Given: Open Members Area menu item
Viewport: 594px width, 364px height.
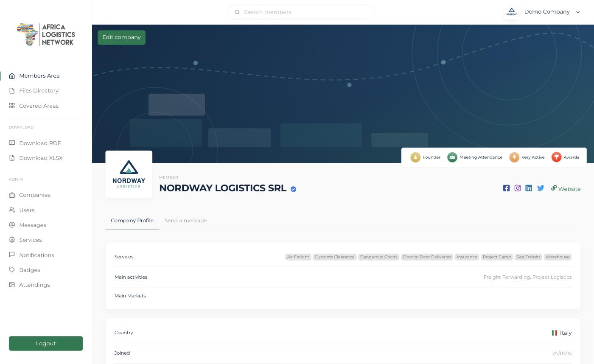Looking at the screenshot, I should (x=39, y=76).
